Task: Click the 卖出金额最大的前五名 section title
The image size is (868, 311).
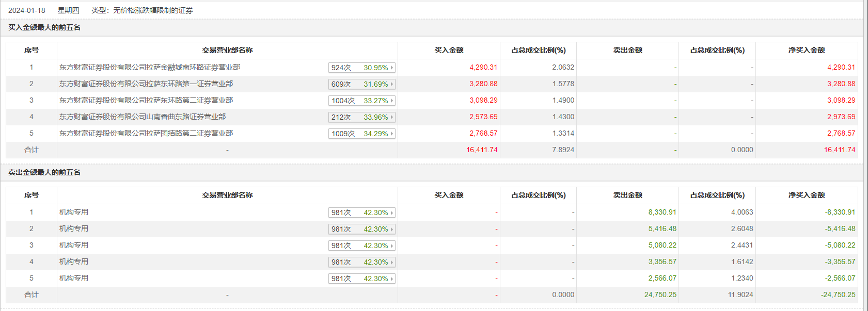Action: (x=44, y=172)
